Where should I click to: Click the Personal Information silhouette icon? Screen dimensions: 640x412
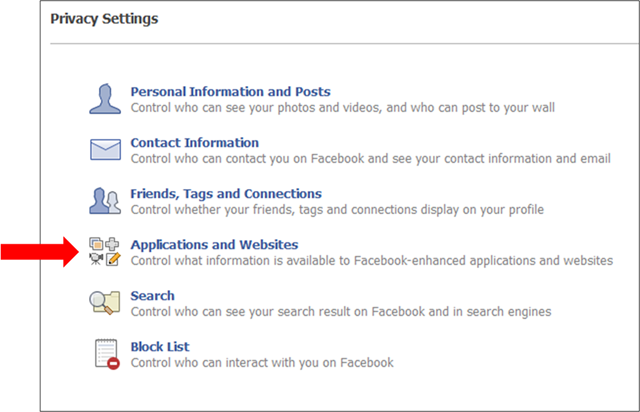(x=105, y=99)
